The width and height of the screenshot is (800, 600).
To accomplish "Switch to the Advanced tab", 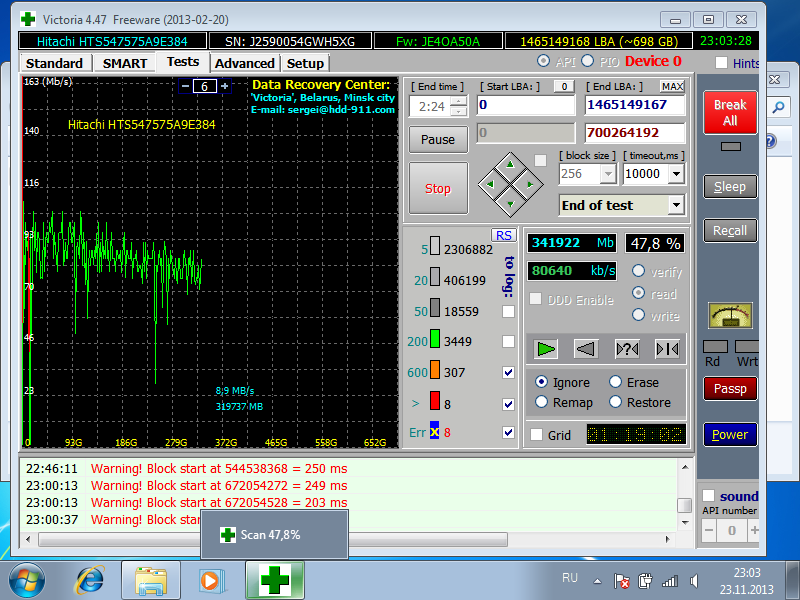I will pyautogui.click(x=245, y=63).
